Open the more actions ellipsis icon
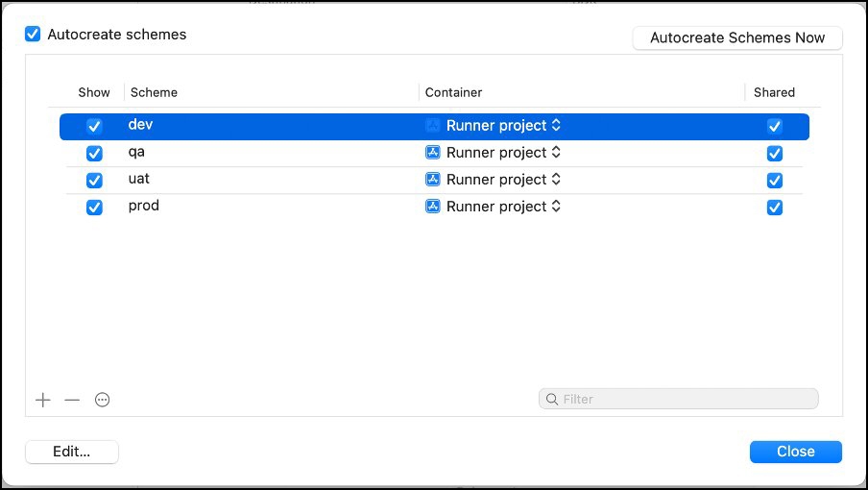This screenshot has height=490, width=868. click(x=103, y=400)
